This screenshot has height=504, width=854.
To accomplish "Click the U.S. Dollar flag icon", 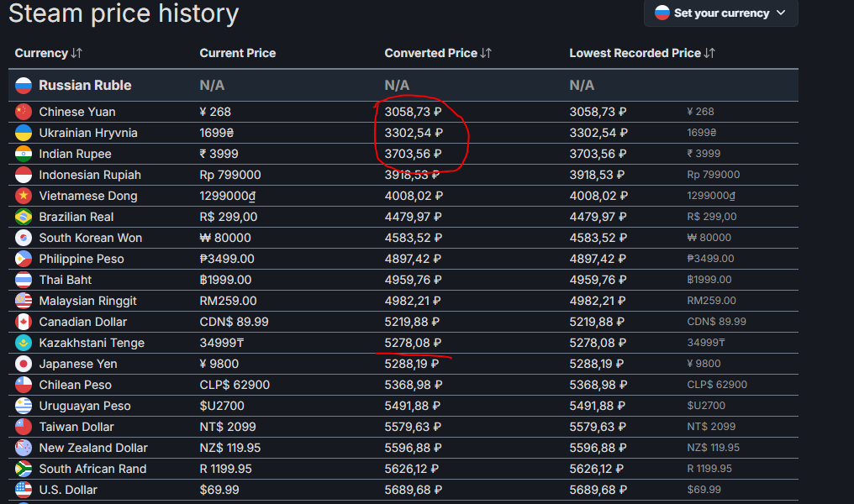I will pos(24,490).
